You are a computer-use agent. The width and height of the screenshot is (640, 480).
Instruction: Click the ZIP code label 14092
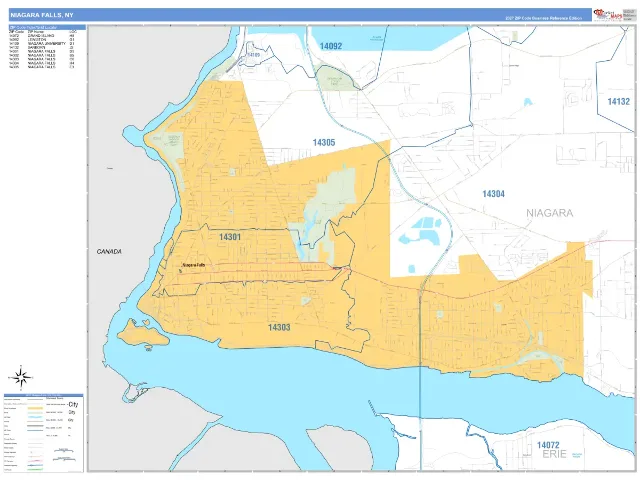(331, 46)
